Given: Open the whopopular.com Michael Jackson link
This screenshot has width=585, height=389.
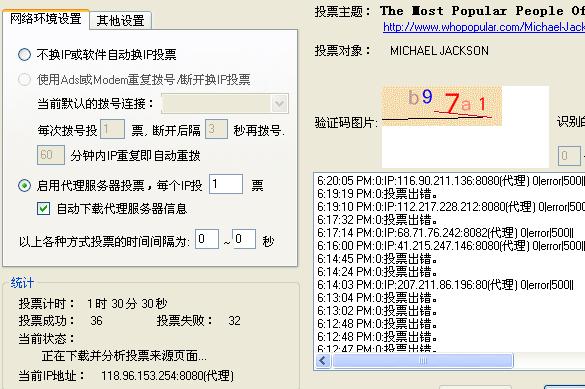Looking at the screenshot, I should click(x=484, y=27).
